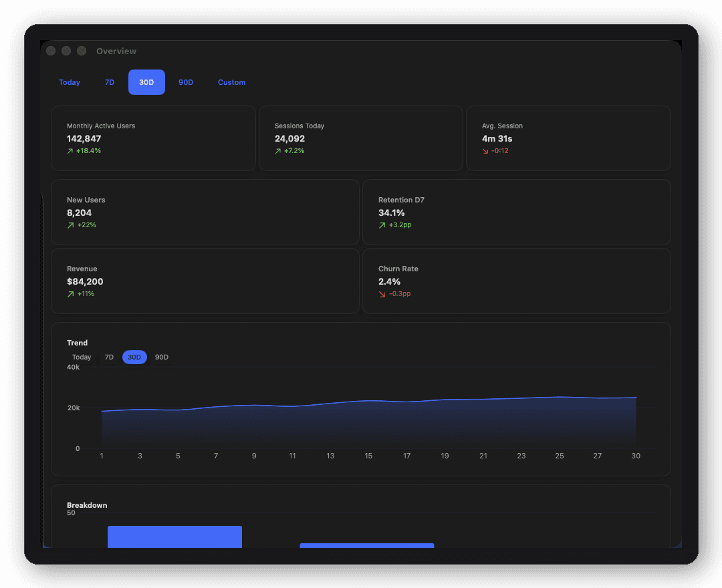Open the Revenue card
This screenshot has height=588, width=722.
[205, 281]
